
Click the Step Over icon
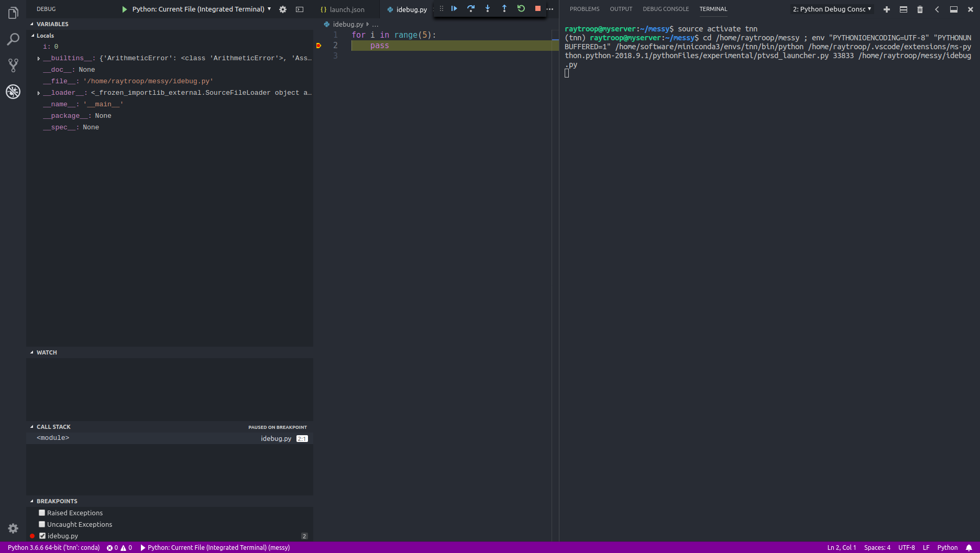point(470,8)
